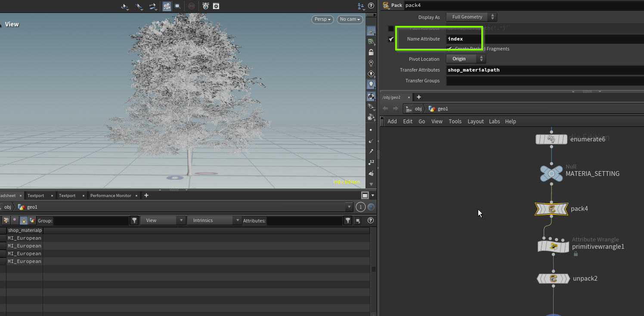This screenshot has height=316, width=644.
Task: Toggle the primitives attribute class button in spreadsheet
Action: (x=24, y=220)
